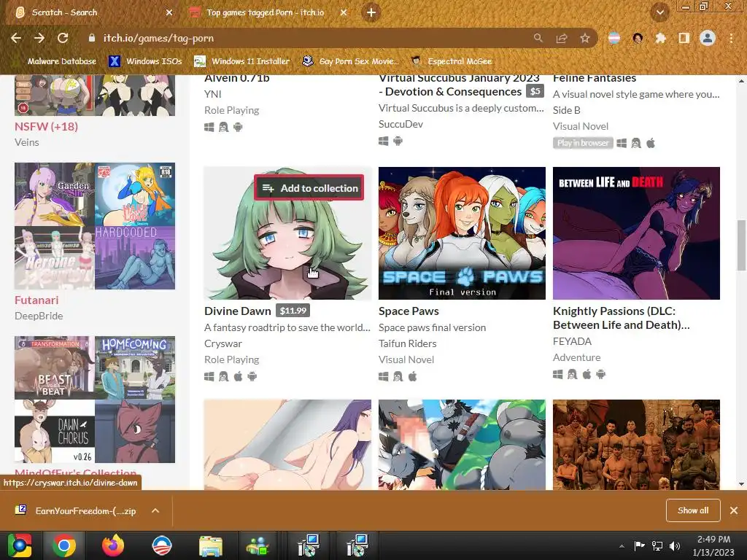Expand the tab search dropdown arrow

tap(660, 12)
